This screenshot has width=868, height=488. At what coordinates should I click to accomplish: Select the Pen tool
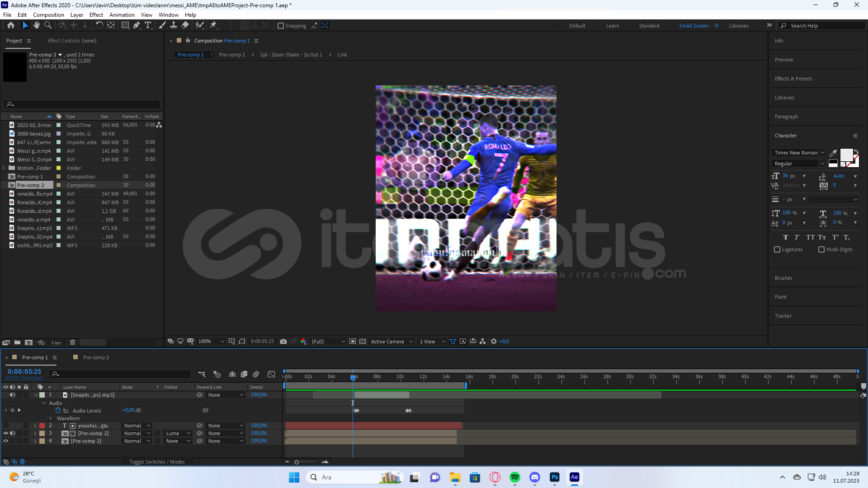pyautogui.click(x=137, y=25)
